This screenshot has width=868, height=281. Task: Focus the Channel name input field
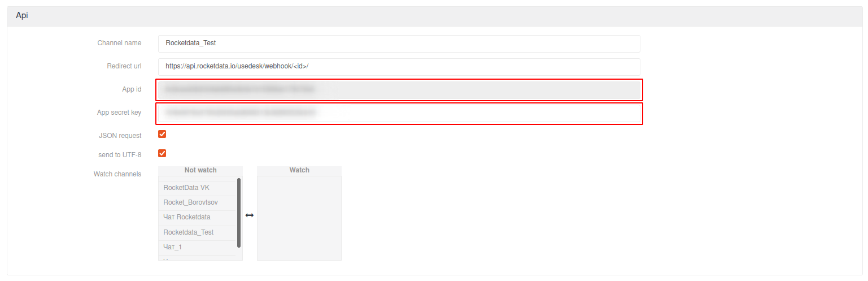click(399, 43)
